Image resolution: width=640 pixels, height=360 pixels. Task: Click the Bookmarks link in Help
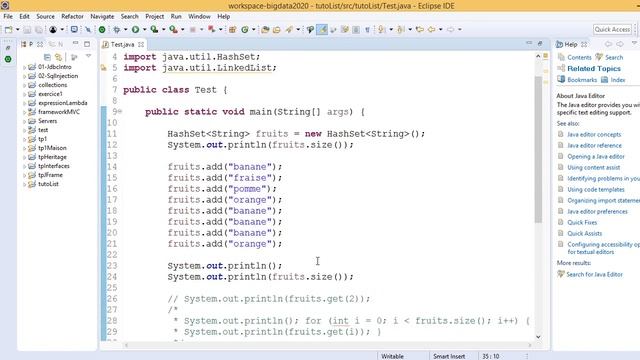582,80
